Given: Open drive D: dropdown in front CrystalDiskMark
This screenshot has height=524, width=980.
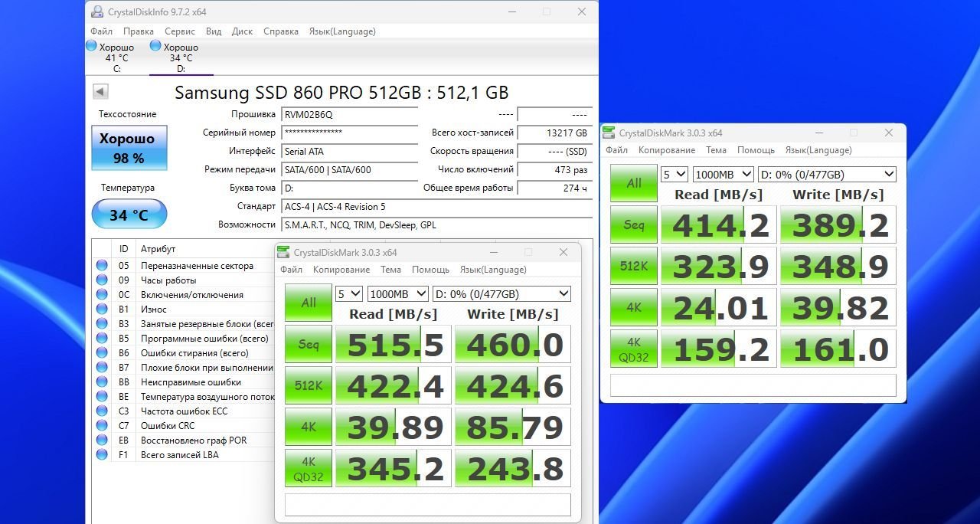Looking at the screenshot, I should pyautogui.click(x=501, y=293).
